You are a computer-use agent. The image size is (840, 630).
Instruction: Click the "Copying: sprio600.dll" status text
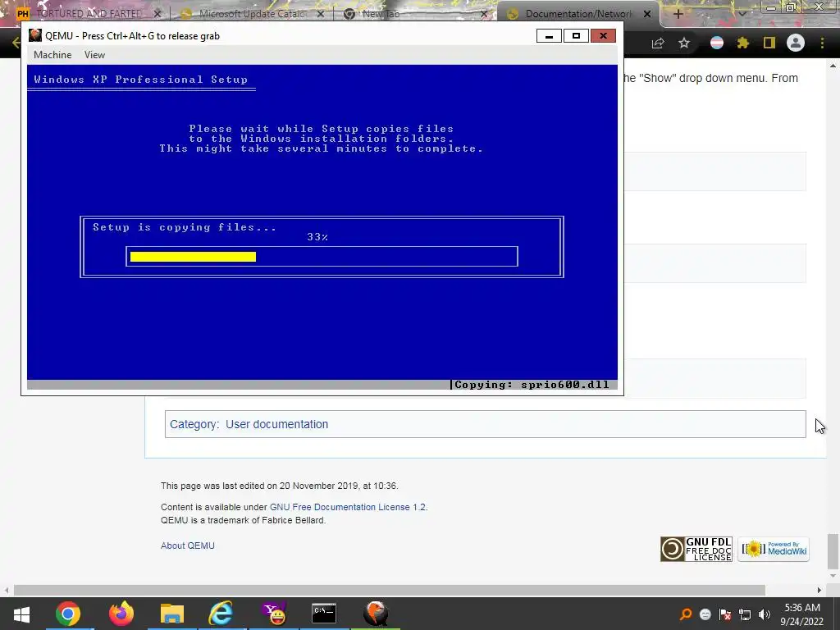(532, 385)
